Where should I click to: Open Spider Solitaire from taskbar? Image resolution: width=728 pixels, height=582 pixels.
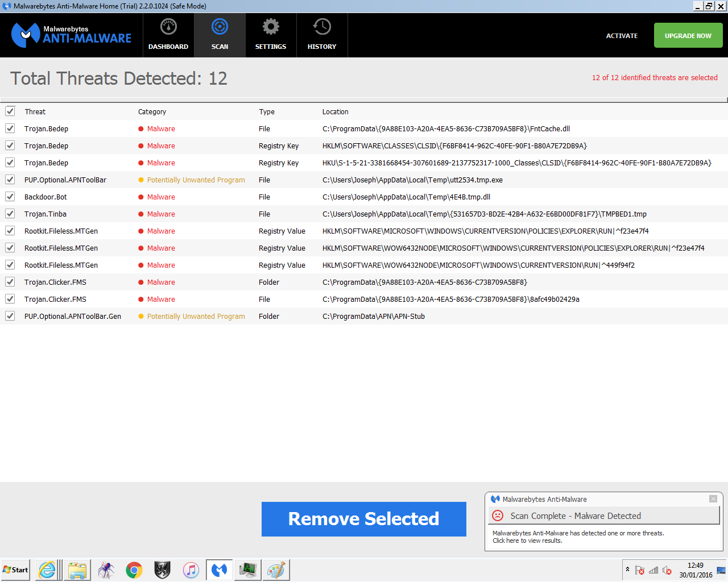(x=106, y=570)
